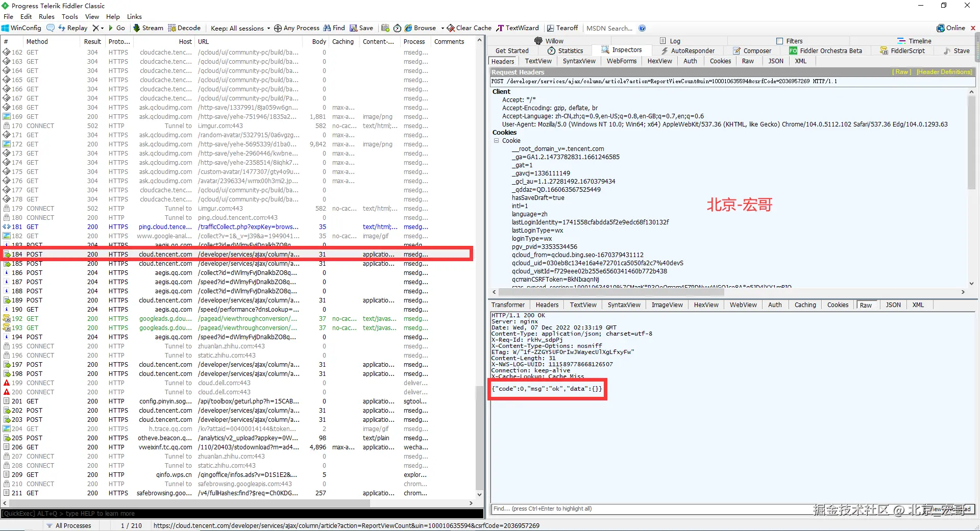
Task: Select session 184 POST cloud.tencent.com
Action: tap(237, 255)
